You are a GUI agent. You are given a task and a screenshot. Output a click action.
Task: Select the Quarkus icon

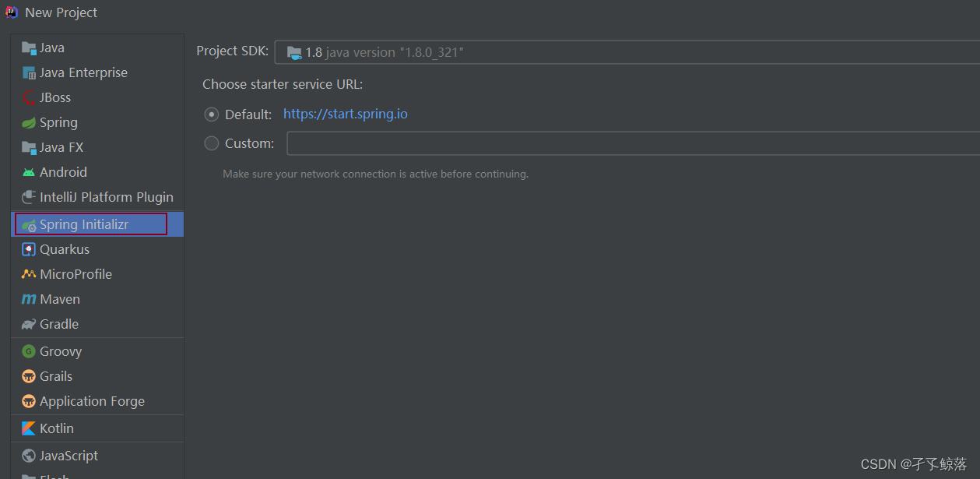pos(29,249)
